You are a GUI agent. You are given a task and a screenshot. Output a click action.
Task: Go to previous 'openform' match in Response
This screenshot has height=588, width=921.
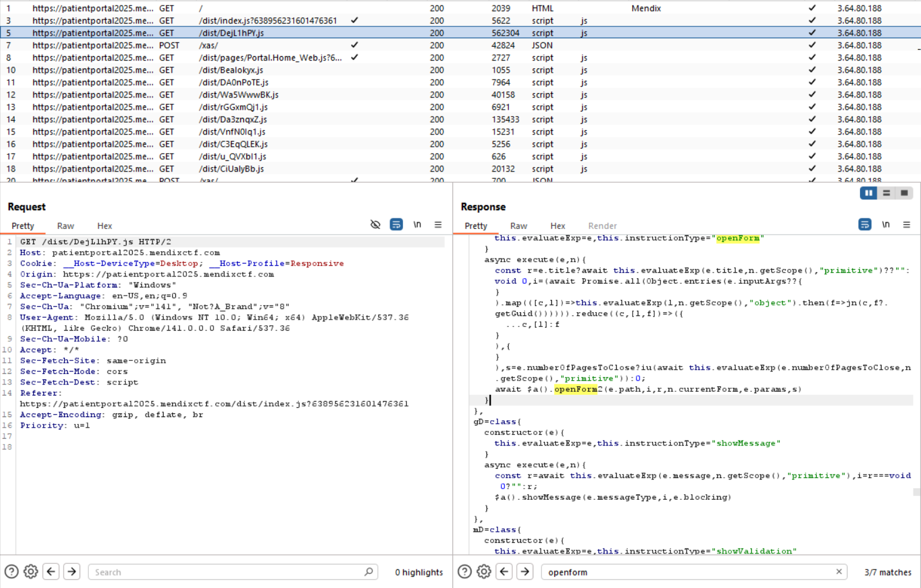[x=504, y=572]
